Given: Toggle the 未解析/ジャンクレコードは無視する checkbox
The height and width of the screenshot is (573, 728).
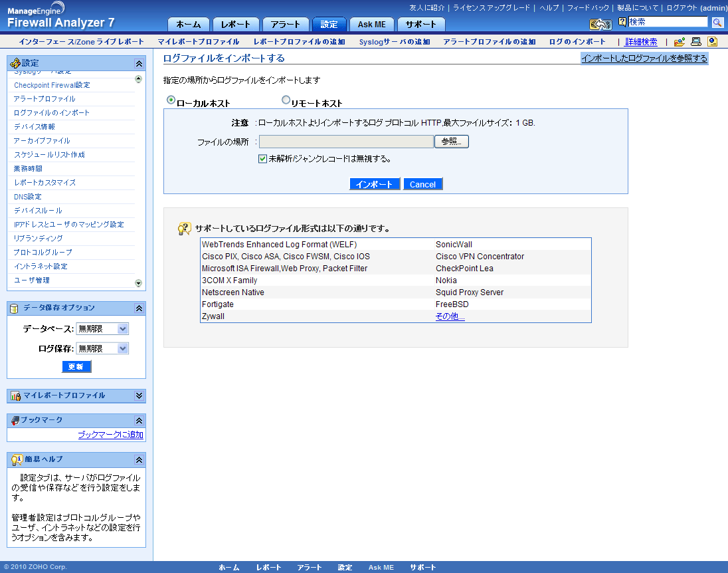Looking at the screenshot, I should point(262,158).
